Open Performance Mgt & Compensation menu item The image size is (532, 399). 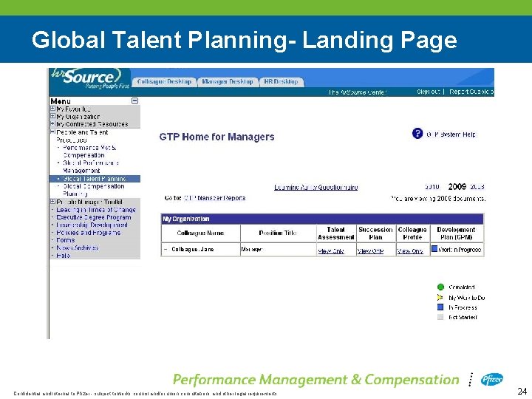click(x=90, y=151)
